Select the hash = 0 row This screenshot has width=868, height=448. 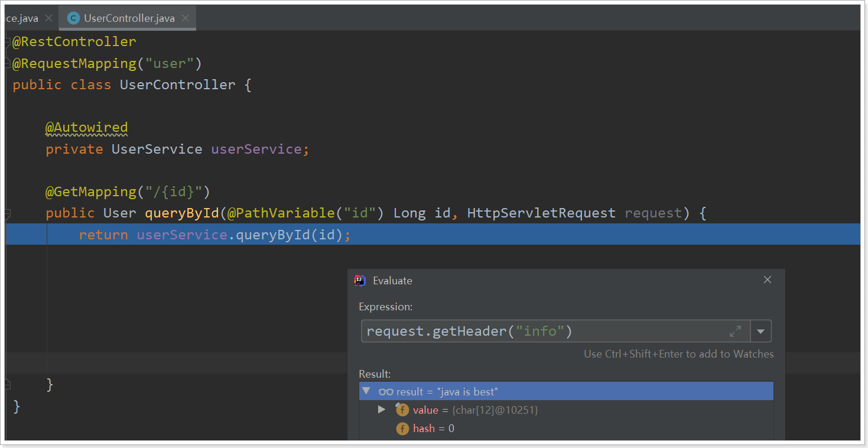[x=566, y=428]
